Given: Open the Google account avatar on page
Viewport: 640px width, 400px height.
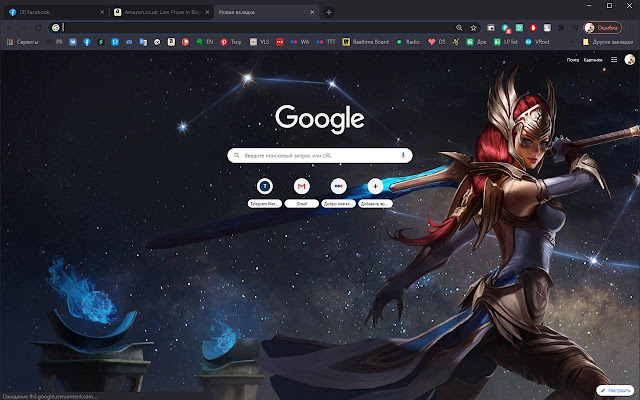Looking at the screenshot, I should [630, 60].
